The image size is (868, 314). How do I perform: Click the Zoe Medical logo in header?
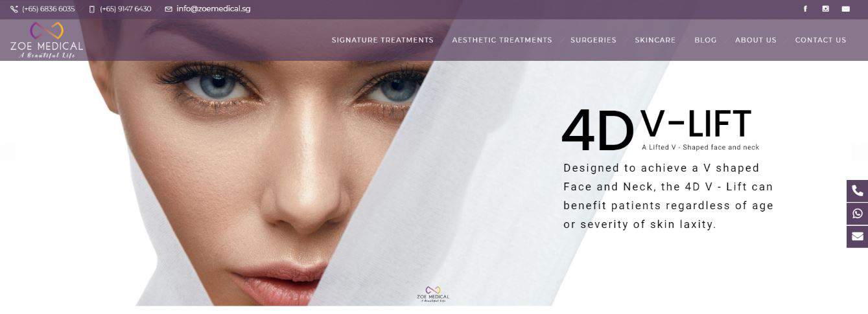point(47,40)
